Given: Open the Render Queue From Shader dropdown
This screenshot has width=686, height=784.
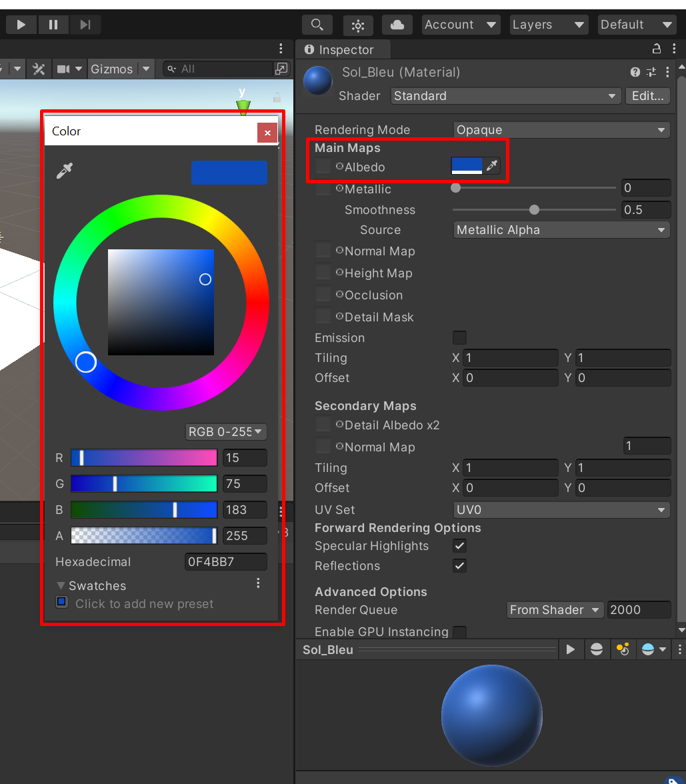Looking at the screenshot, I should 555,610.
